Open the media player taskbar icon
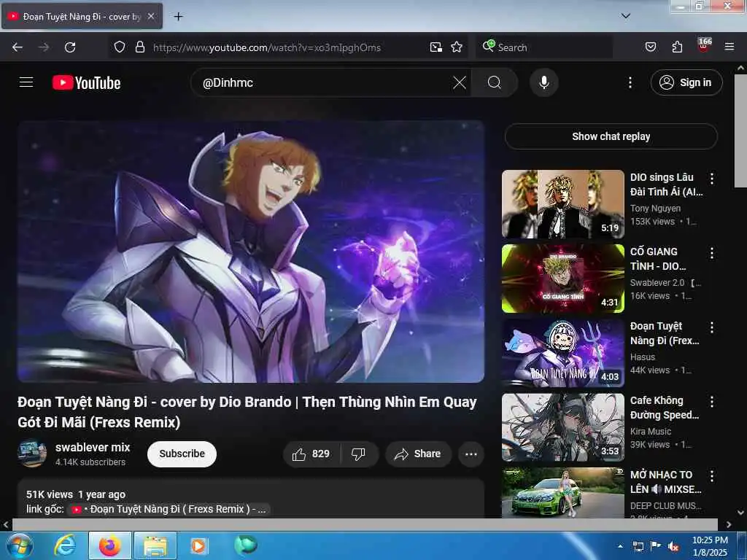This screenshot has height=560, width=747. [x=198, y=545]
